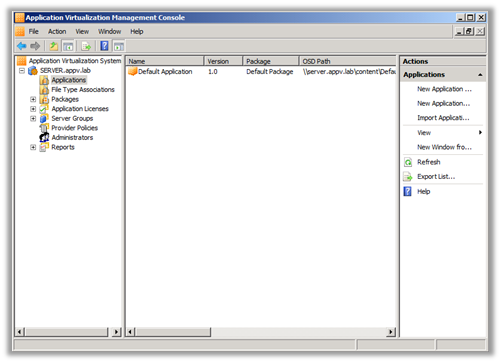Collapse the Applications section in Actions pane
501x363 pixels.
(x=480, y=75)
